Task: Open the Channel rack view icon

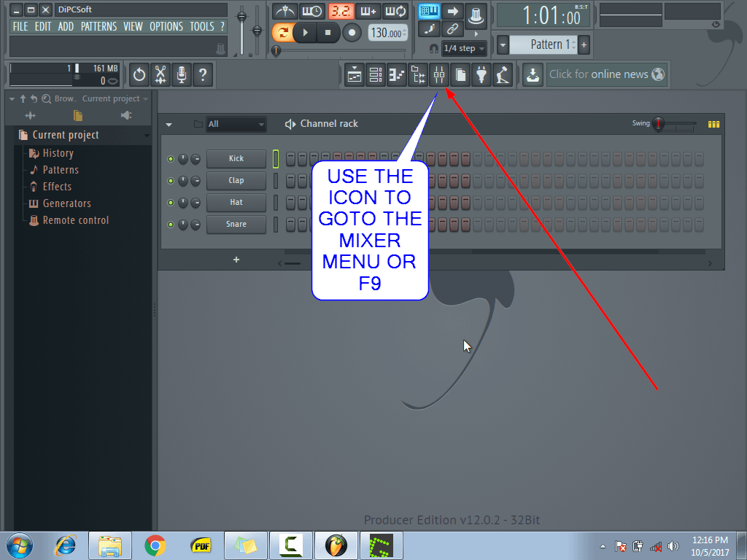Action: [376, 75]
